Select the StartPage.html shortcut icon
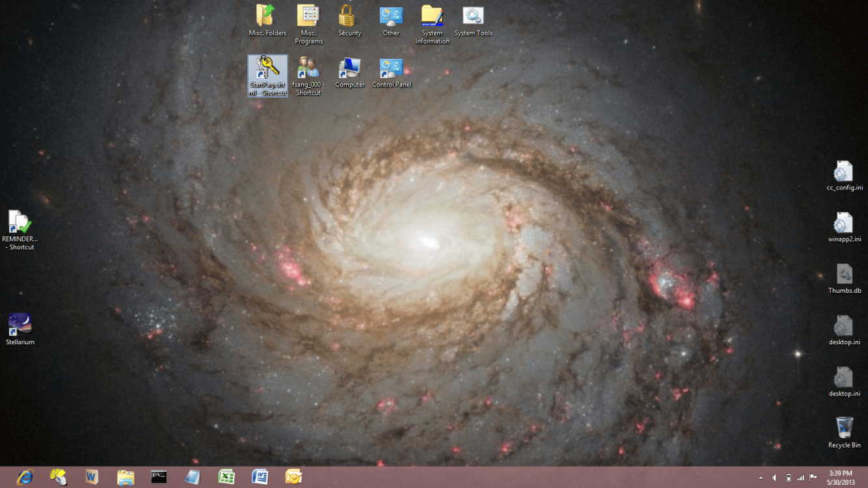 [267, 68]
